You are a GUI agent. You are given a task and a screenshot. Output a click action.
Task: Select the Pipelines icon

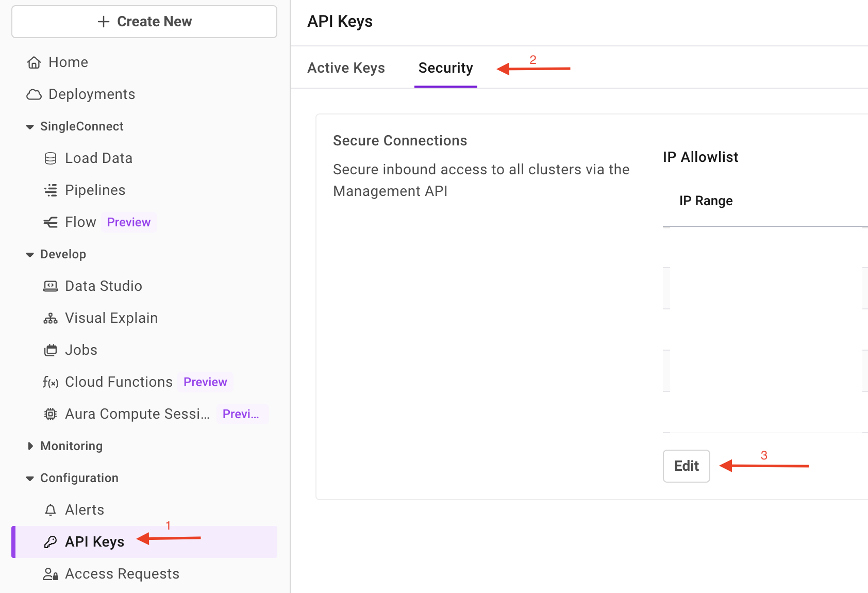pyautogui.click(x=50, y=190)
